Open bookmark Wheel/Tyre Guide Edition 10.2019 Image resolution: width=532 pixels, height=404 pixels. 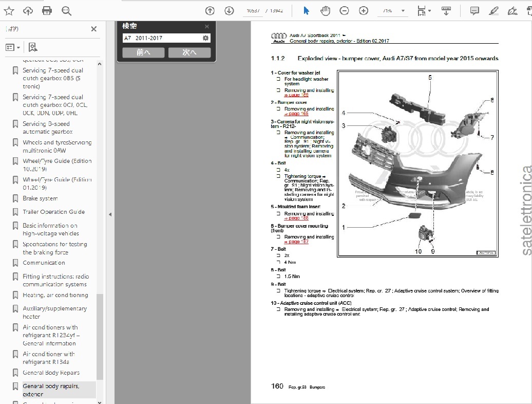(x=57, y=164)
